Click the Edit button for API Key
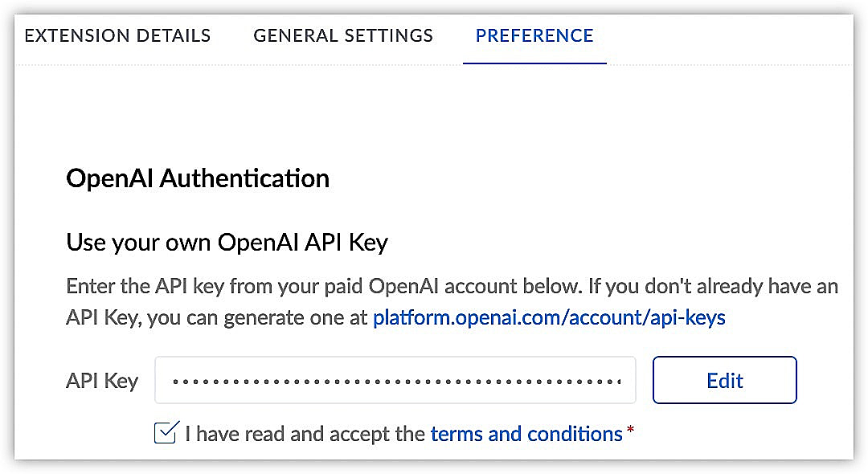Screen dimensions: 868x474 click(725, 380)
